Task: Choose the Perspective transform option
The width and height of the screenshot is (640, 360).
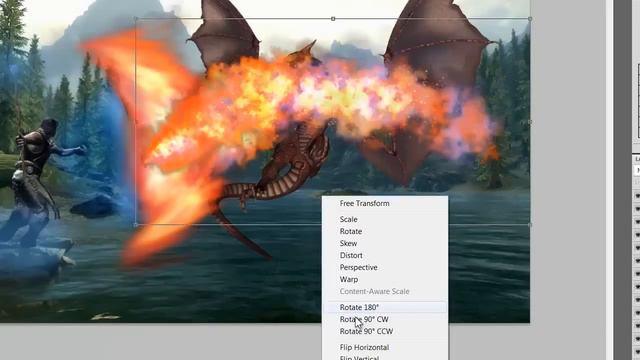Action: tap(358, 267)
